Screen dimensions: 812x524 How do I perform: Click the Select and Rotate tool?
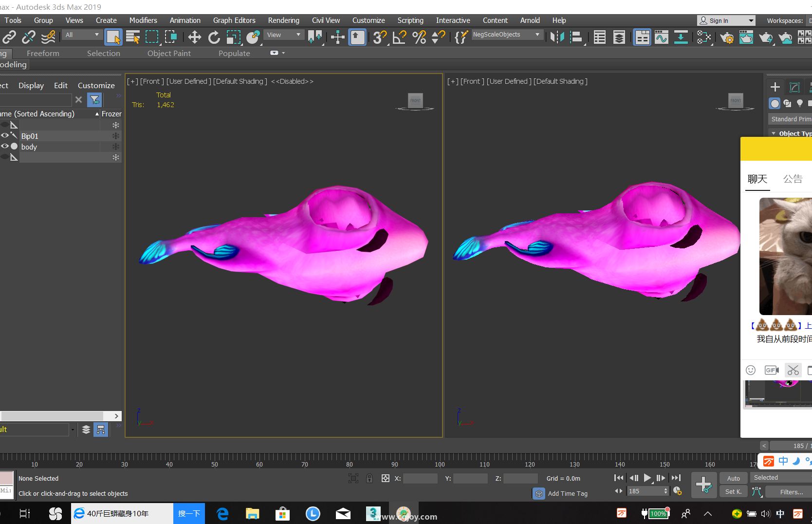(x=214, y=37)
